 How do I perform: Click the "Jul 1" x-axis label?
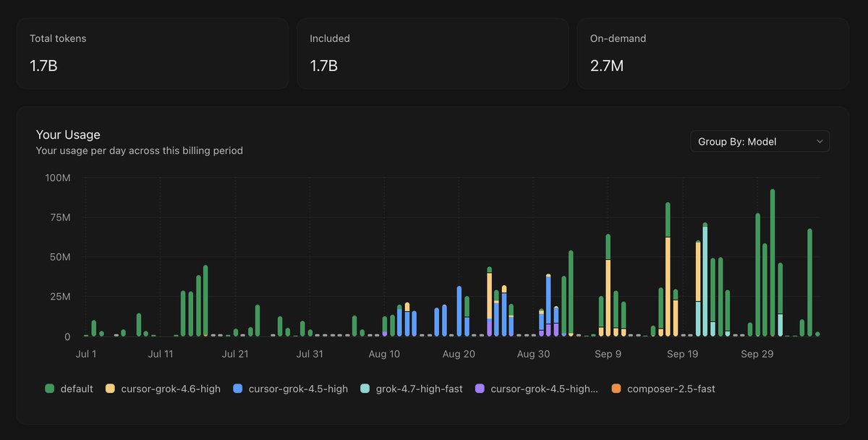coord(86,354)
